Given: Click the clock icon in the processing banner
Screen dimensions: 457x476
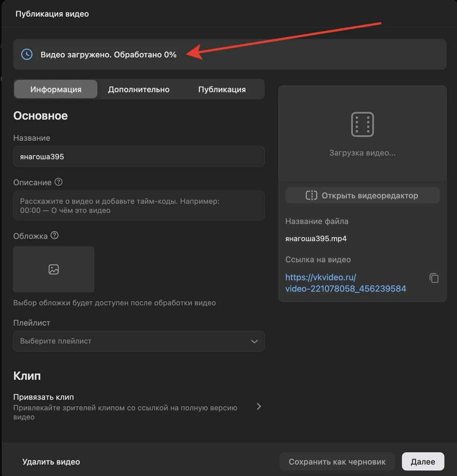Looking at the screenshot, I should pos(27,54).
